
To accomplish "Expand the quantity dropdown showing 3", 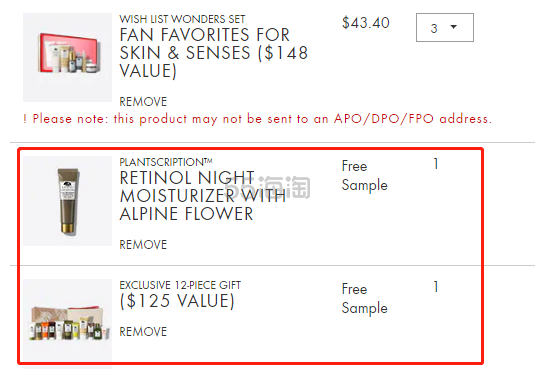I will 445,28.
